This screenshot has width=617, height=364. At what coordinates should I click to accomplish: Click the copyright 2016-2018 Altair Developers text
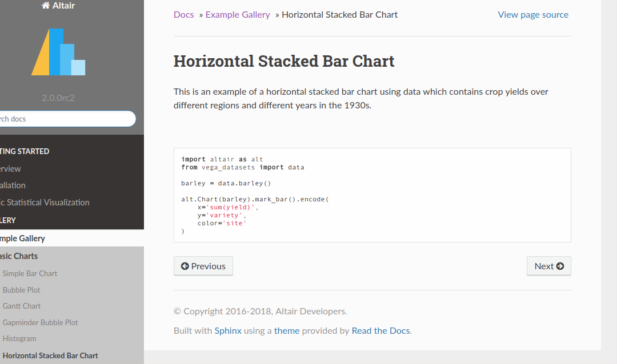tap(260, 312)
